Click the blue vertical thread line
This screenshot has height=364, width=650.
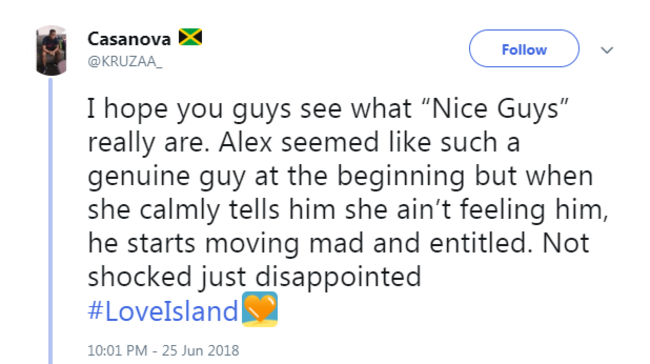[x=51, y=221]
